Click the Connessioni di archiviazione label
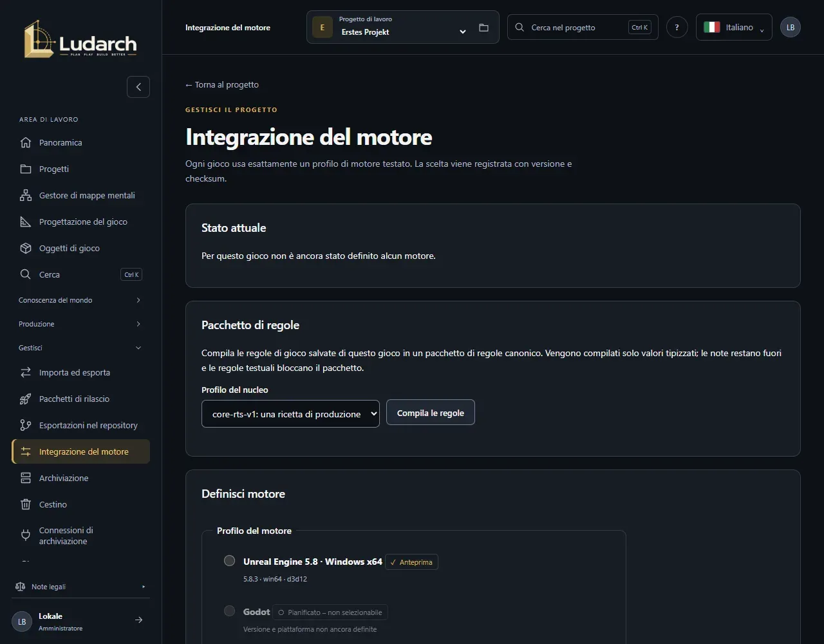The image size is (824, 644). pos(66,536)
